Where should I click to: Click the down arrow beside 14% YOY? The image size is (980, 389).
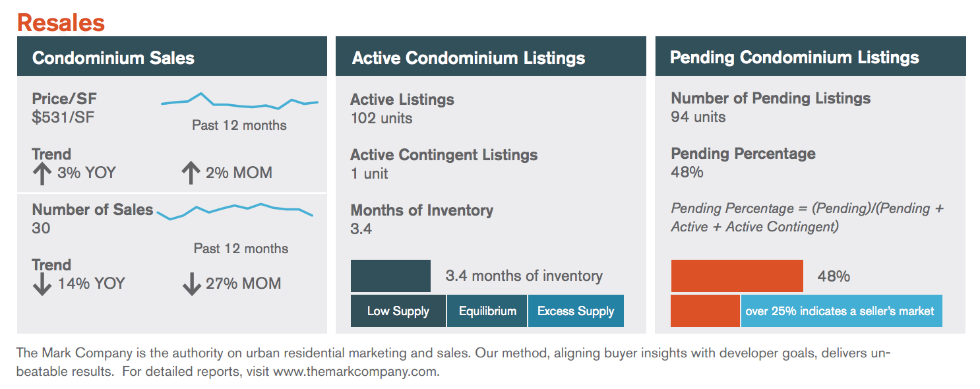click(42, 284)
